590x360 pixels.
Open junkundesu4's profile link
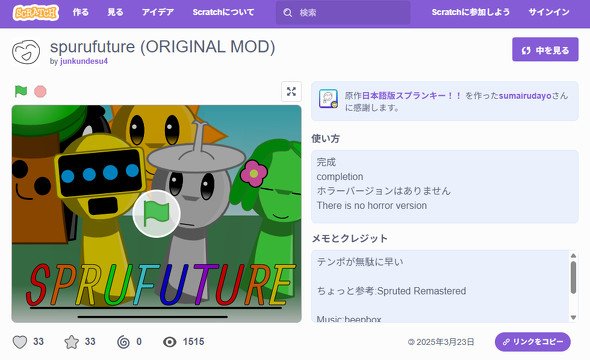(84, 61)
